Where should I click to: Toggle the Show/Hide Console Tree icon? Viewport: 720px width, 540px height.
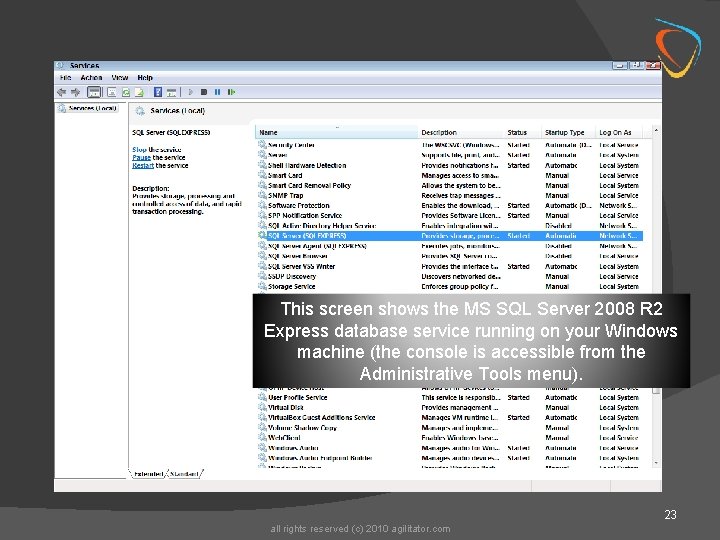pyautogui.click(x=94, y=92)
